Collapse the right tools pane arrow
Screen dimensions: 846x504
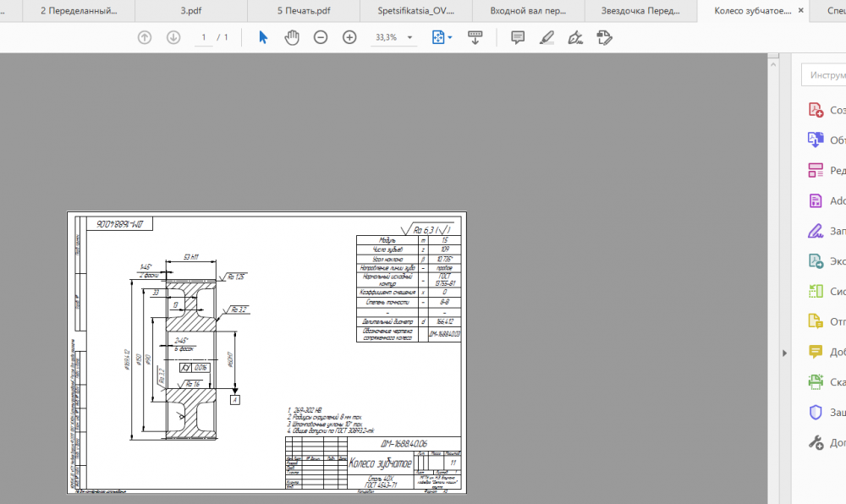tap(783, 353)
